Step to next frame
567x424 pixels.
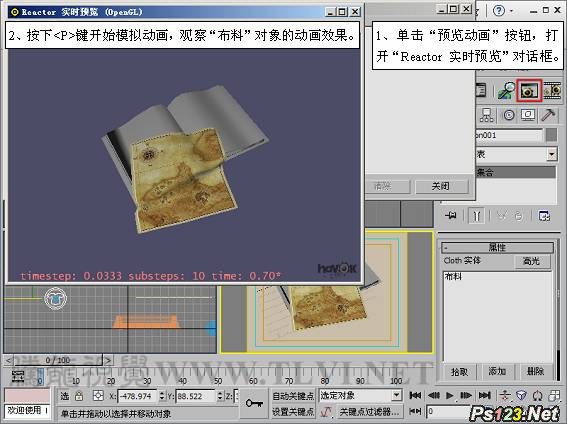pos(466,395)
